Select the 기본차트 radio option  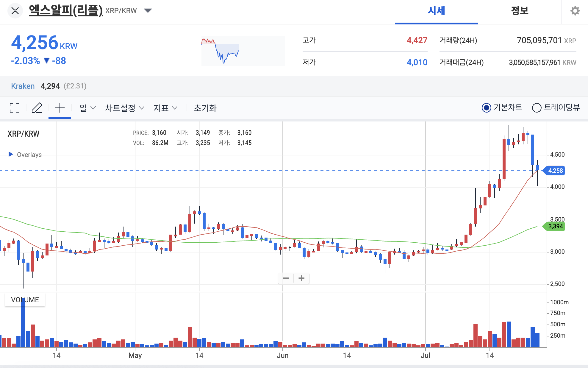click(487, 108)
